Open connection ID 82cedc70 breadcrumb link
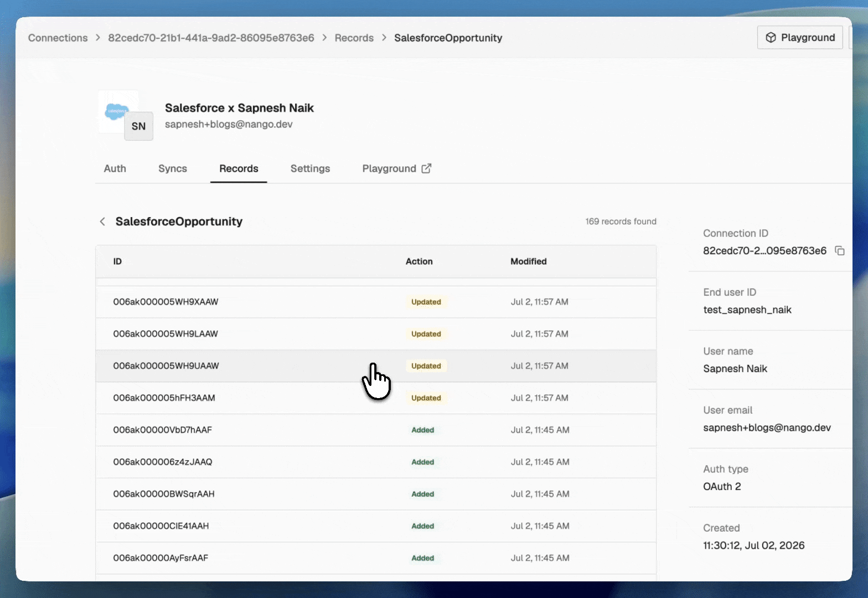868x598 pixels. (211, 38)
